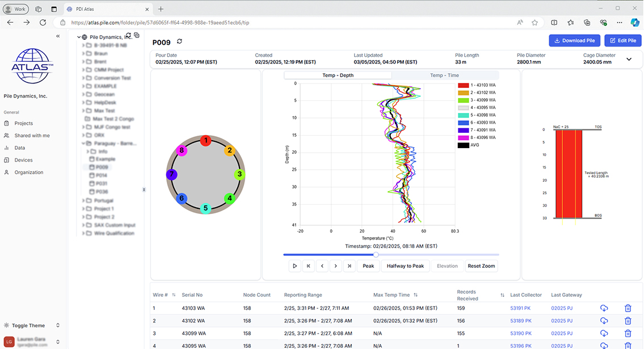Viewport: 644px width, 349px height.
Task: Add this page to browser favorites
Action: coord(534,23)
